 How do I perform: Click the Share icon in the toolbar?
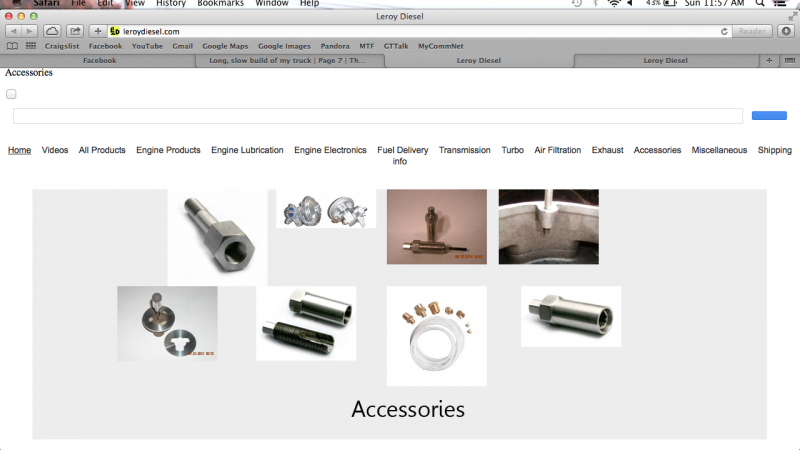click(x=76, y=31)
